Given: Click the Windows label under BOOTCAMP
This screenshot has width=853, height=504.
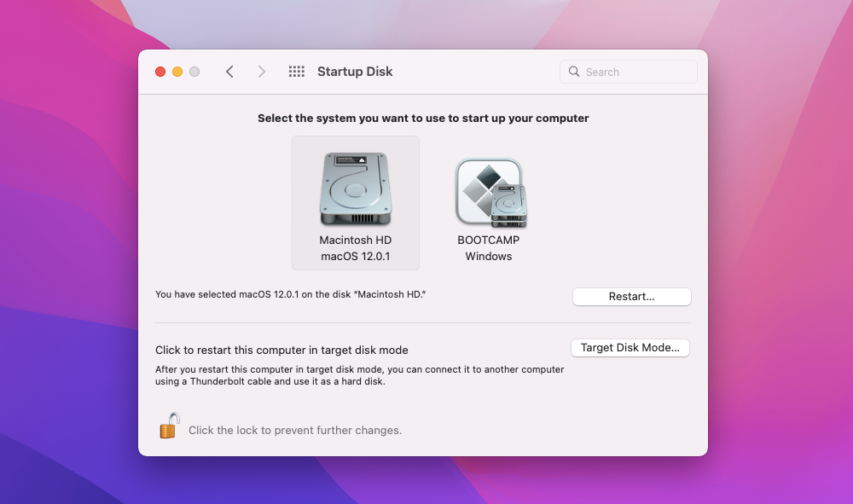Looking at the screenshot, I should [488, 256].
